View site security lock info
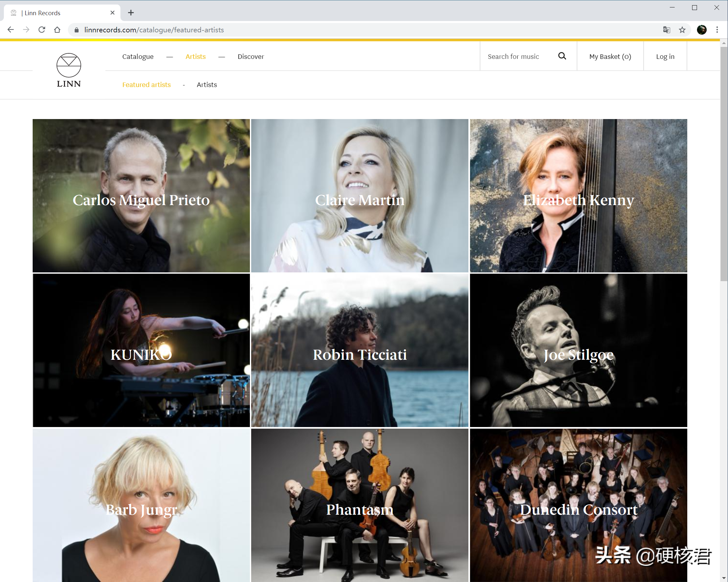Screen dimensions: 728x582 (77, 30)
